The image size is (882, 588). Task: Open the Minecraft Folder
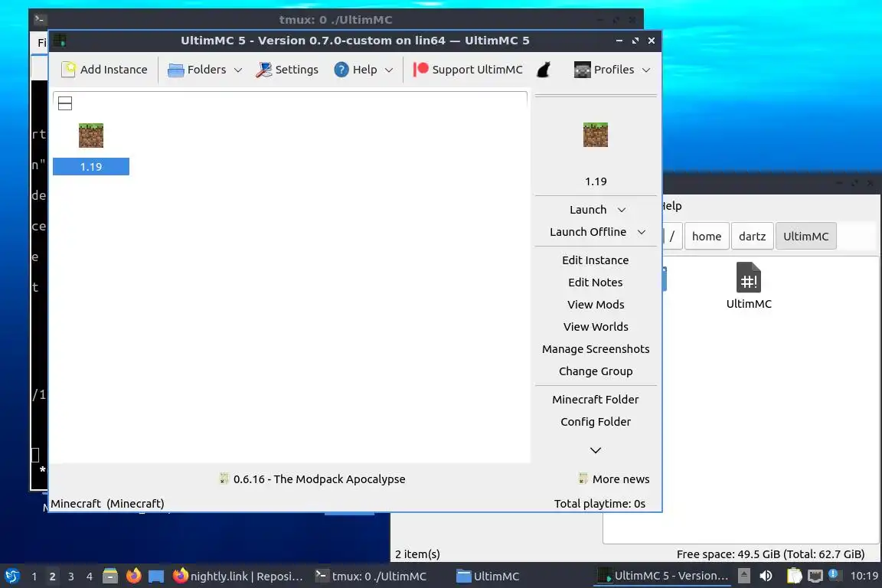595,400
